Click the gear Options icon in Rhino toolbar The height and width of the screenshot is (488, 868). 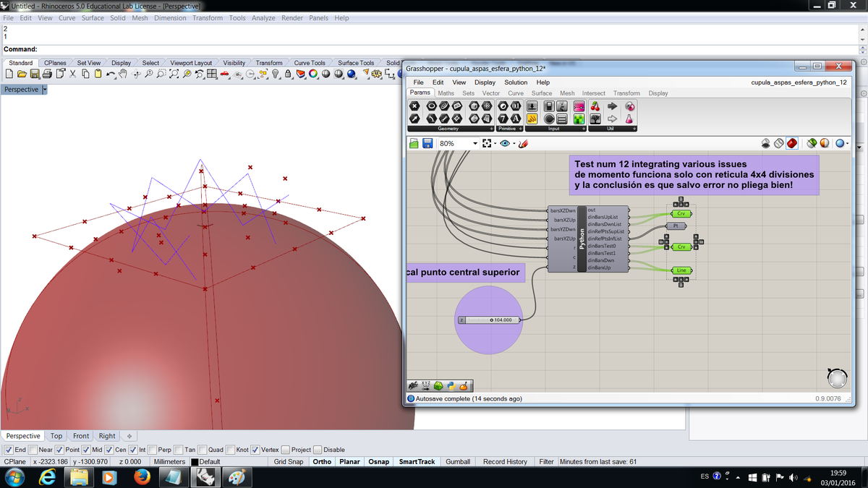pyautogui.click(x=376, y=74)
